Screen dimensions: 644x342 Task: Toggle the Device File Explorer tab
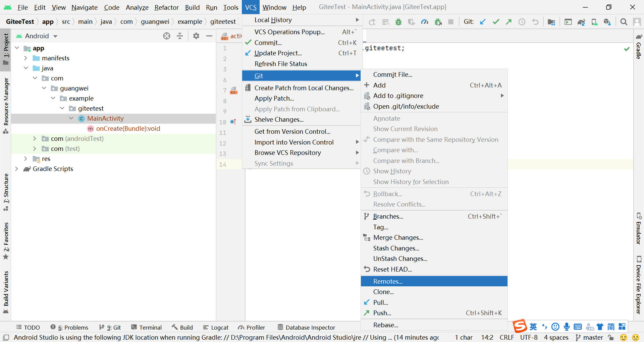639,285
